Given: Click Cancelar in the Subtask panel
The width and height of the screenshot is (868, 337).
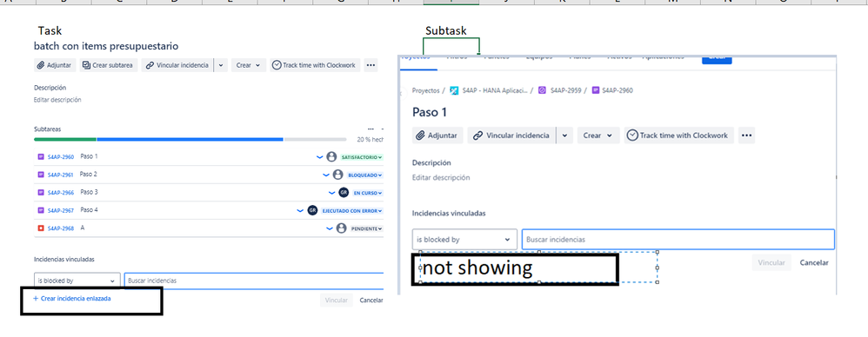Looking at the screenshot, I should tap(814, 263).
